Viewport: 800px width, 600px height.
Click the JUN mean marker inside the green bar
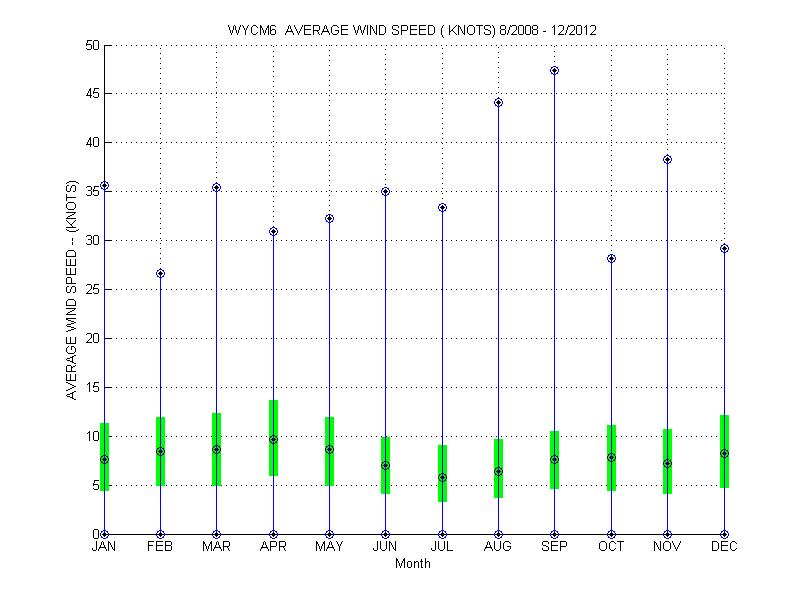[x=386, y=465]
